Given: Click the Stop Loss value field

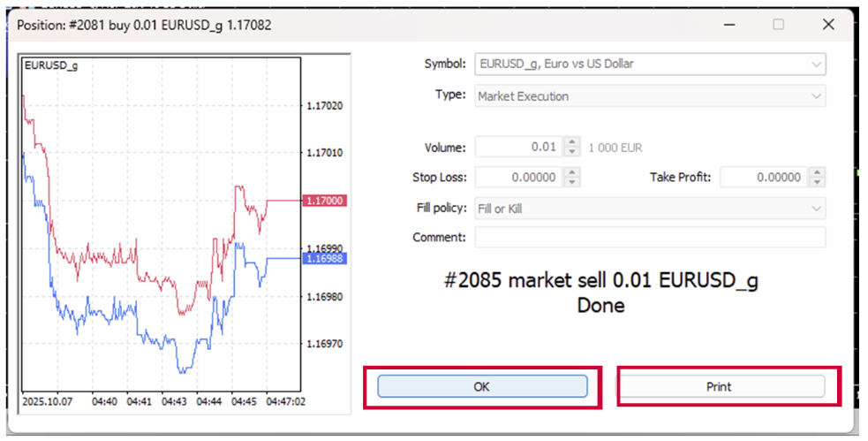Looking at the screenshot, I should pyautogui.click(x=518, y=178).
